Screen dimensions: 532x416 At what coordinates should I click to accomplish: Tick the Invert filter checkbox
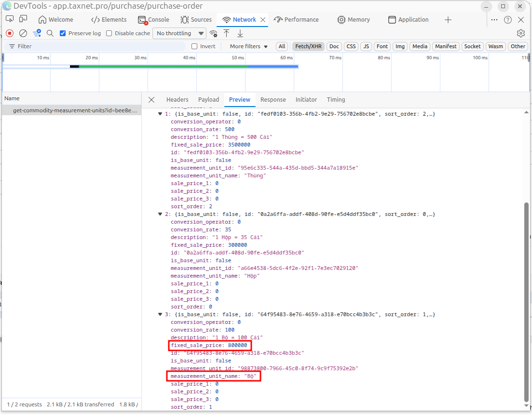(x=194, y=46)
